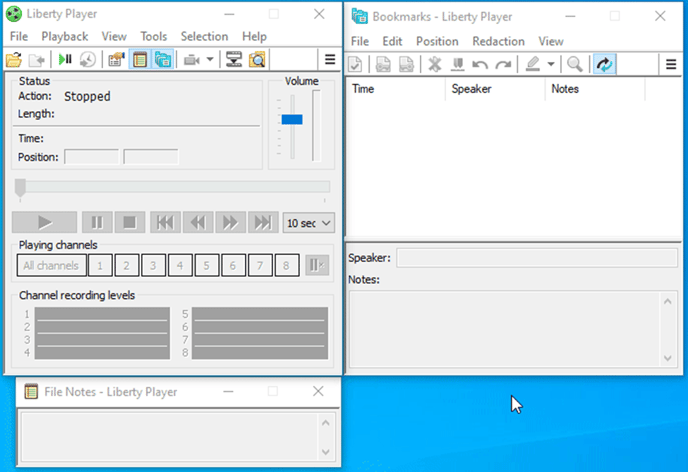Click the video camera toolbar icon
The width and height of the screenshot is (688, 472).
click(192, 60)
